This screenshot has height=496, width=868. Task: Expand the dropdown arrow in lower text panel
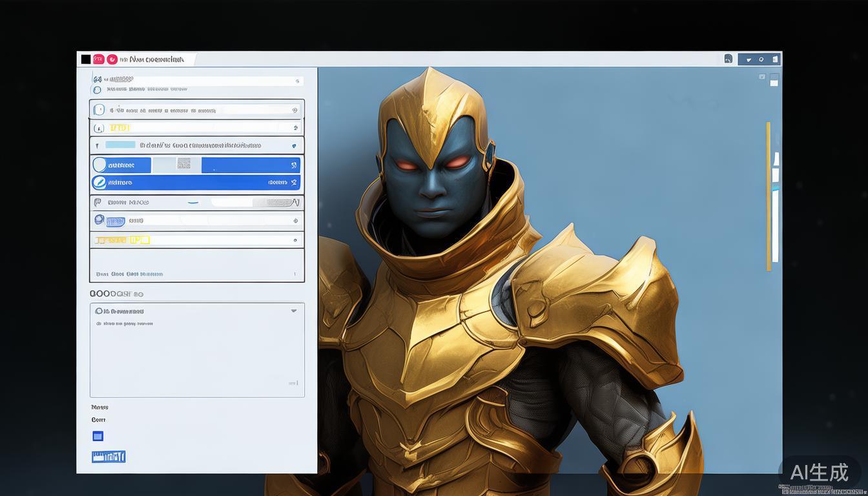(x=294, y=311)
